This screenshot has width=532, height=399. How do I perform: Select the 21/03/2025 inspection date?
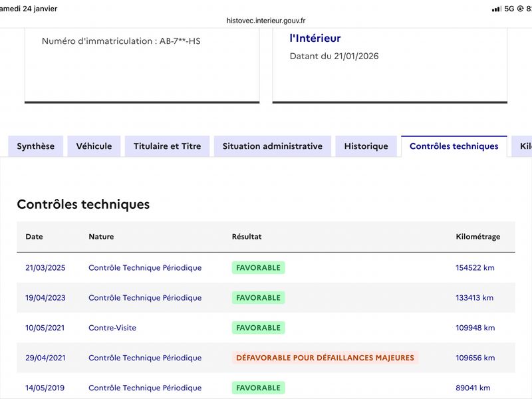coord(45,268)
